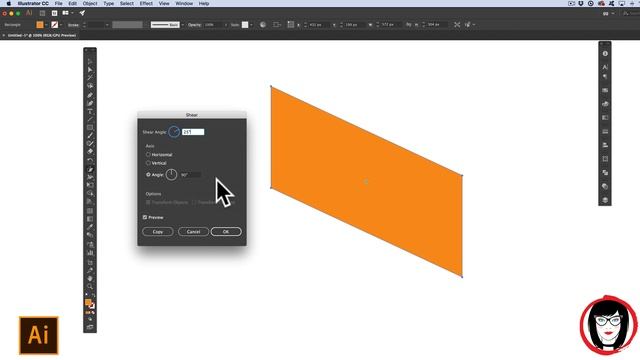Open the Layers panel icon

point(605,200)
